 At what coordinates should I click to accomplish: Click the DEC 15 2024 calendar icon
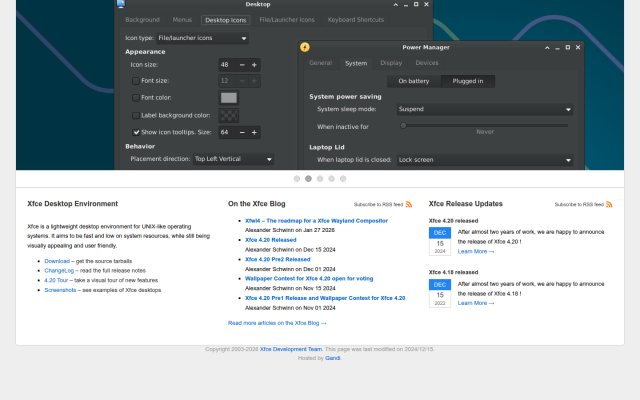(x=440, y=241)
